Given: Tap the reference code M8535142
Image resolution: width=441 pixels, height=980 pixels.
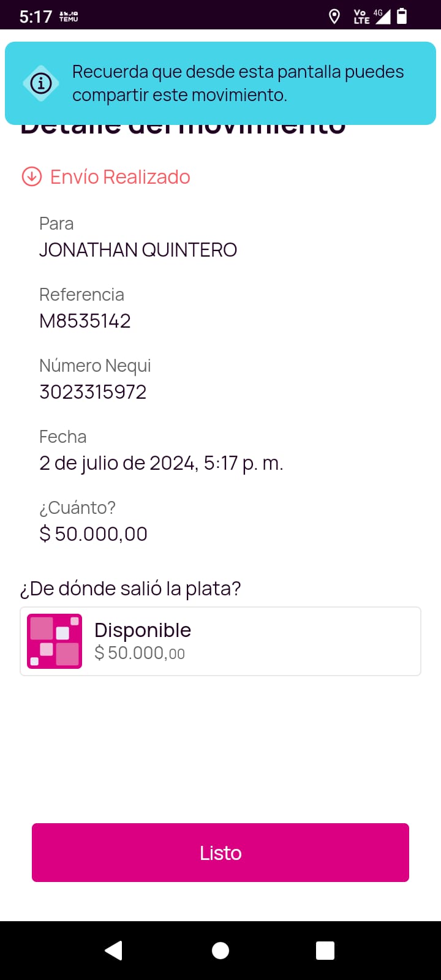Looking at the screenshot, I should pyautogui.click(x=85, y=321).
